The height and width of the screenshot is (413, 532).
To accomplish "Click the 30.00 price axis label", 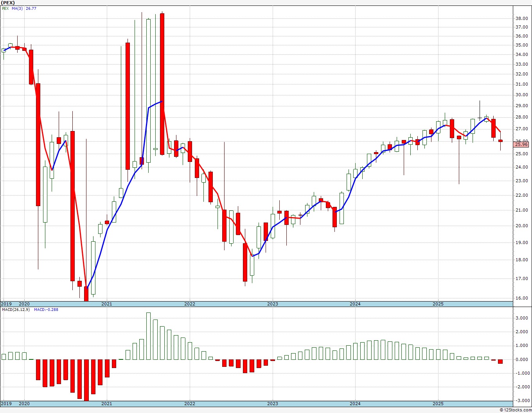I will [521, 95].
